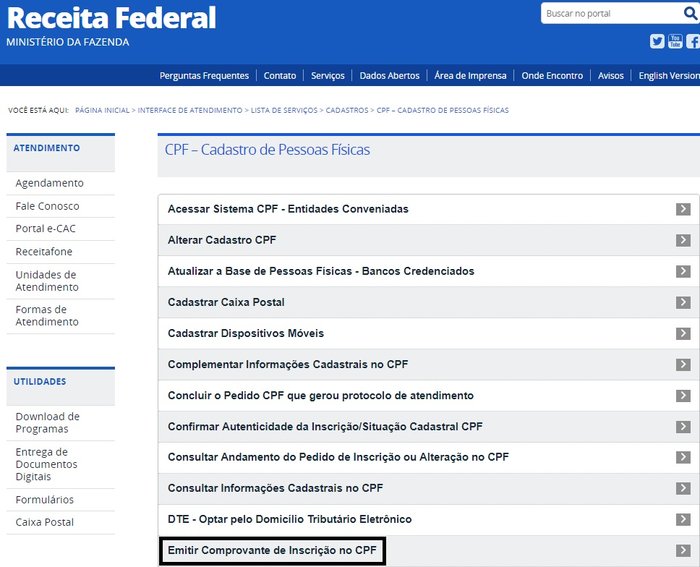Open Unidades de Atendimento sidebar link
Viewport: 700px width, 567px height.
tap(47, 281)
